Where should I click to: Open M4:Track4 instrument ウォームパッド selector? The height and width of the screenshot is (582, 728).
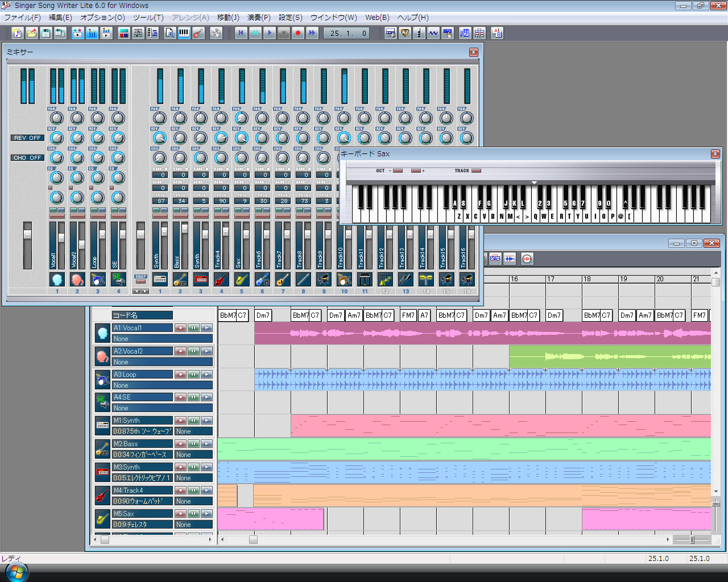[x=142, y=501]
